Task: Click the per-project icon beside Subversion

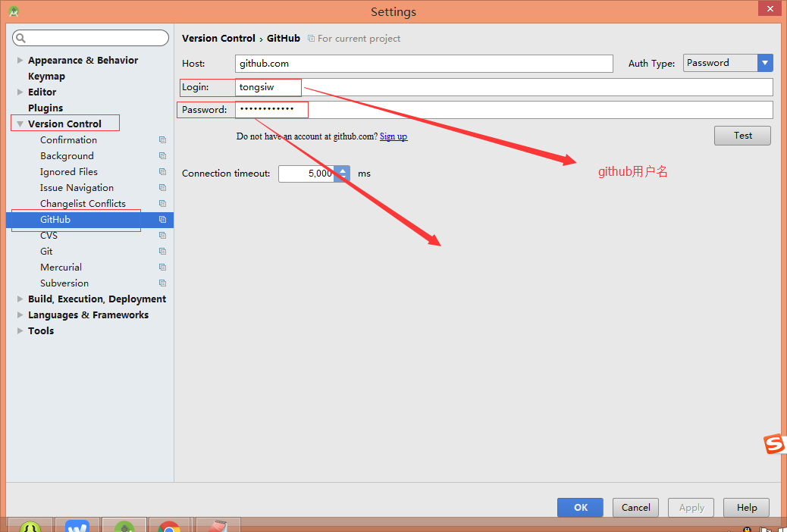Action: tap(162, 283)
